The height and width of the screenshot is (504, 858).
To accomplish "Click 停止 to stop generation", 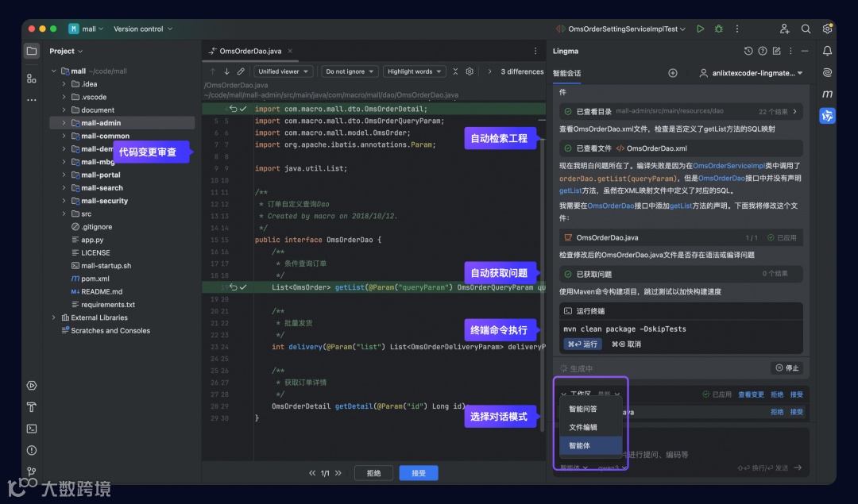I will 787,368.
